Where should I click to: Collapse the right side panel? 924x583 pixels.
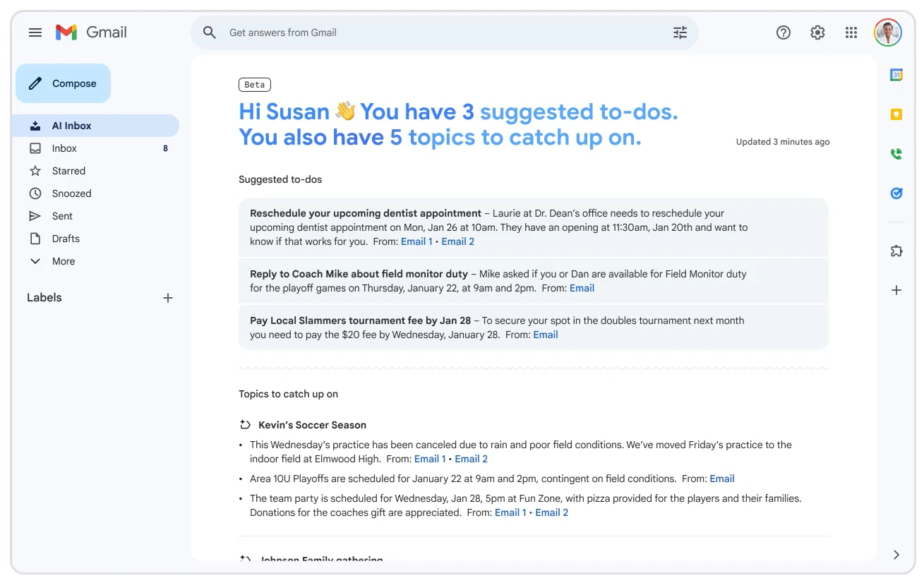point(896,555)
